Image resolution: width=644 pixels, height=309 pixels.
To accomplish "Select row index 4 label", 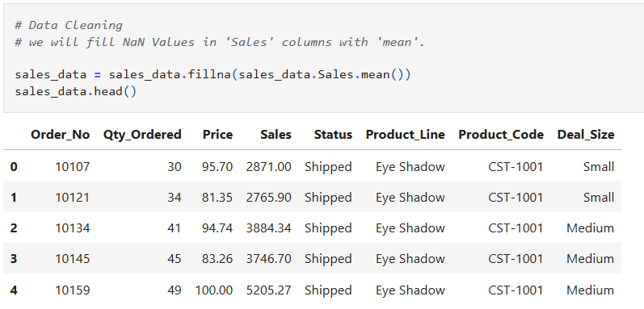I will click(x=14, y=290).
